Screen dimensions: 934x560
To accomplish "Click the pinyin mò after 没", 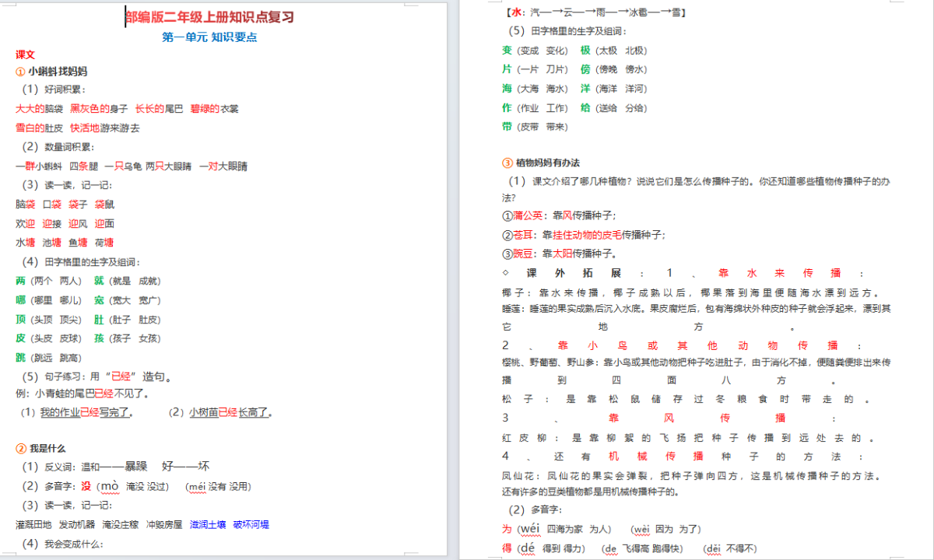I will [x=110, y=486].
